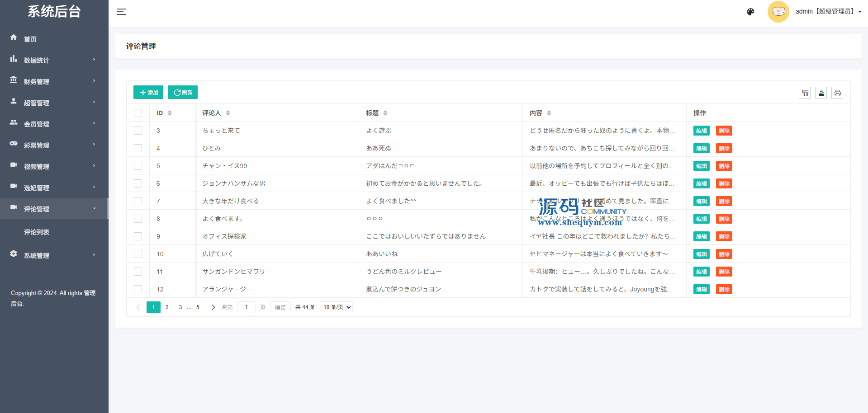Toggle the select-all checkbox in table header
The width and height of the screenshot is (868, 413).
pyautogui.click(x=138, y=113)
